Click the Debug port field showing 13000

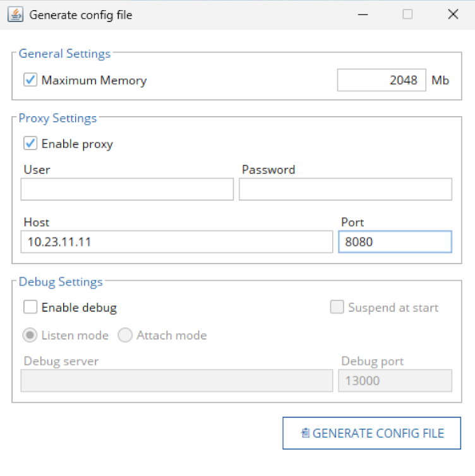coord(395,381)
